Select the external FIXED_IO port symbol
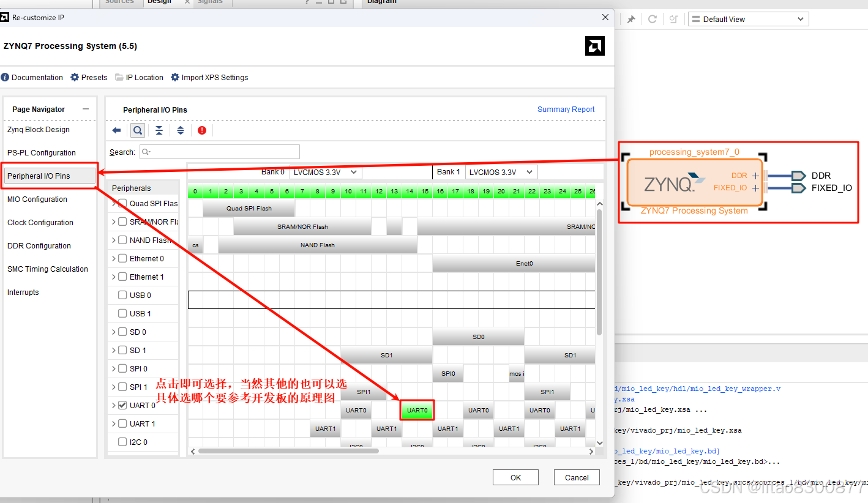 pyautogui.click(x=798, y=188)
